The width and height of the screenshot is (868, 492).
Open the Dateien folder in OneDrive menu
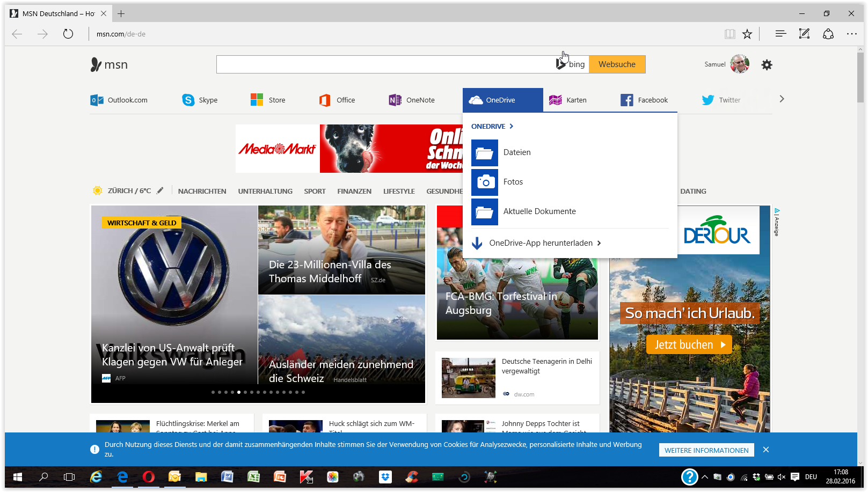501,152
